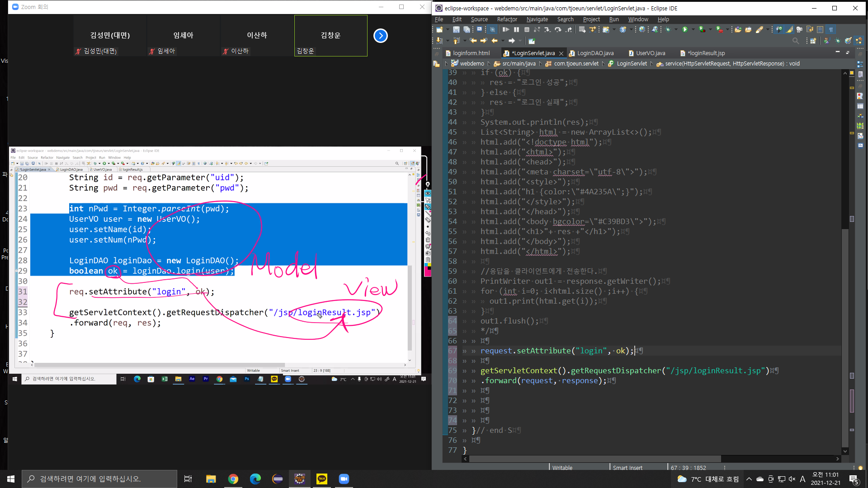Click the Save All toolbar icon
Image resolution: width=868 pixels, height=488 pixels.
[467, 29]
